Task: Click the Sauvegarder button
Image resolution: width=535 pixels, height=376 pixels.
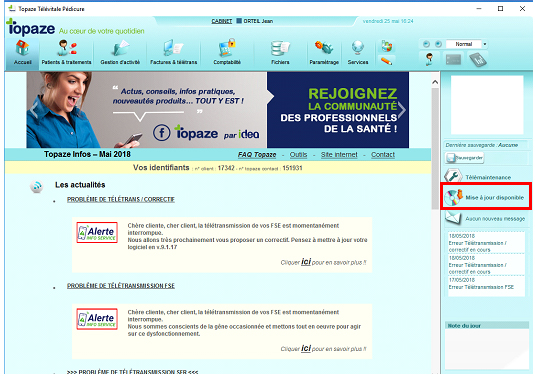Action: (464, 158)
